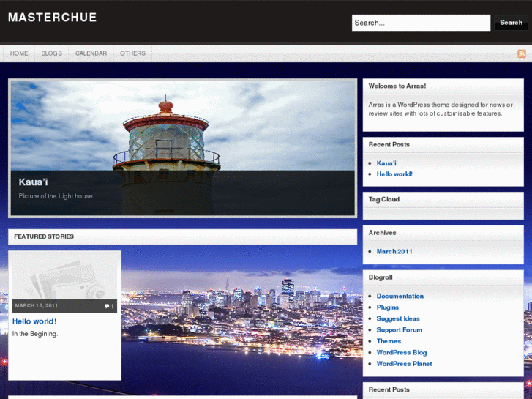Open Hello world! in Recent Posts list
Viewport: 532px width, 399px height.
[394, 174]
